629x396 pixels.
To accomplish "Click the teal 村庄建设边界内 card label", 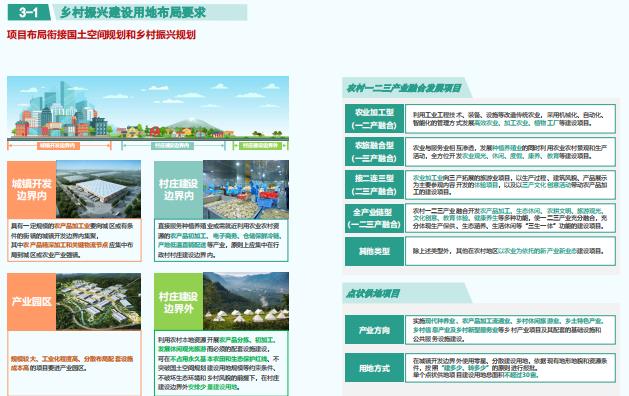I will pos(179,190).
